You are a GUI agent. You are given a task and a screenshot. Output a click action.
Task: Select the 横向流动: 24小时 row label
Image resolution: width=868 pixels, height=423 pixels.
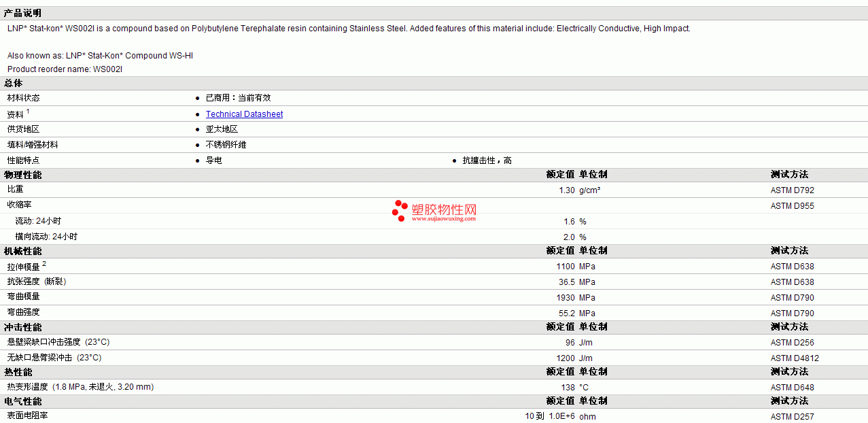point(46,237)
